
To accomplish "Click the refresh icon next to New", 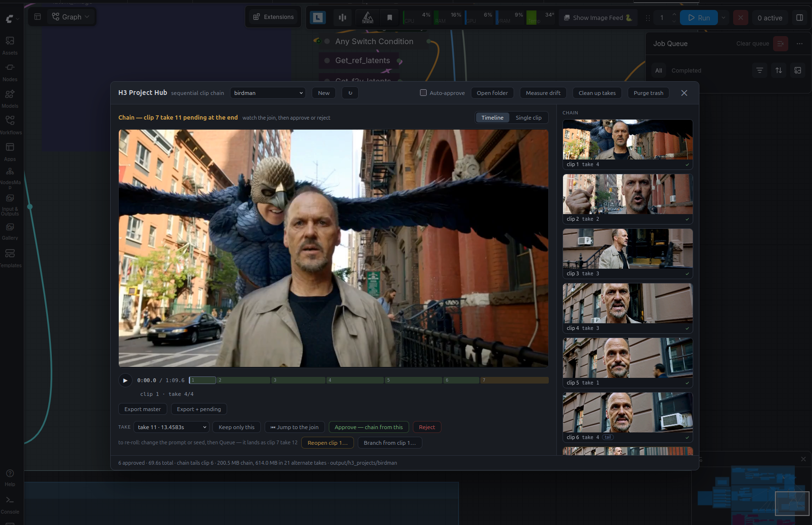I will 350,93.
